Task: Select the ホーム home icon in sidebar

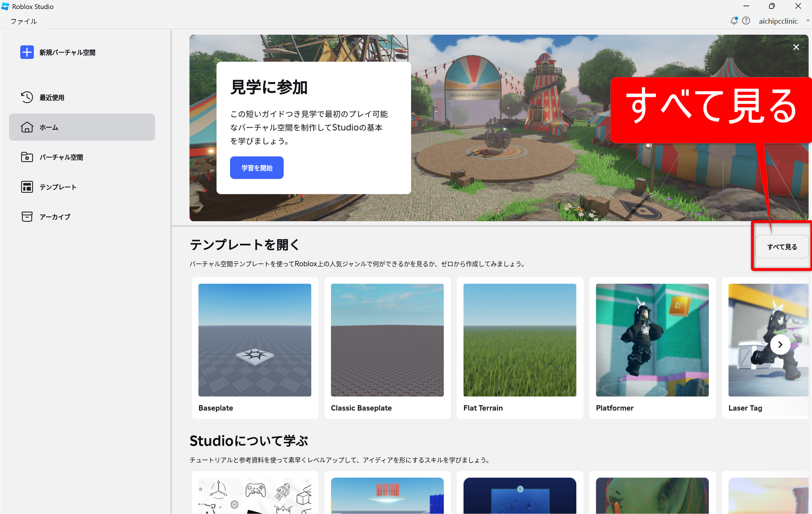Action: (x=27, y=127)
